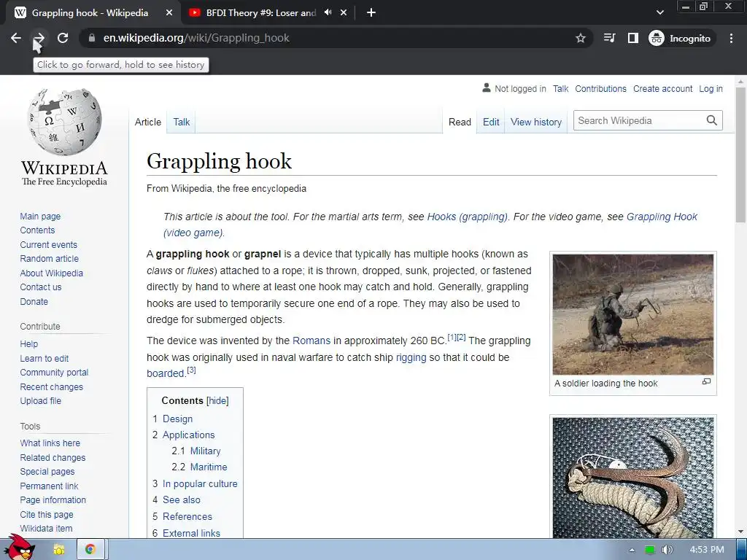Select the Grappling hook browser tab
Screen dimensions: 747x560
[x=90, y=13]
